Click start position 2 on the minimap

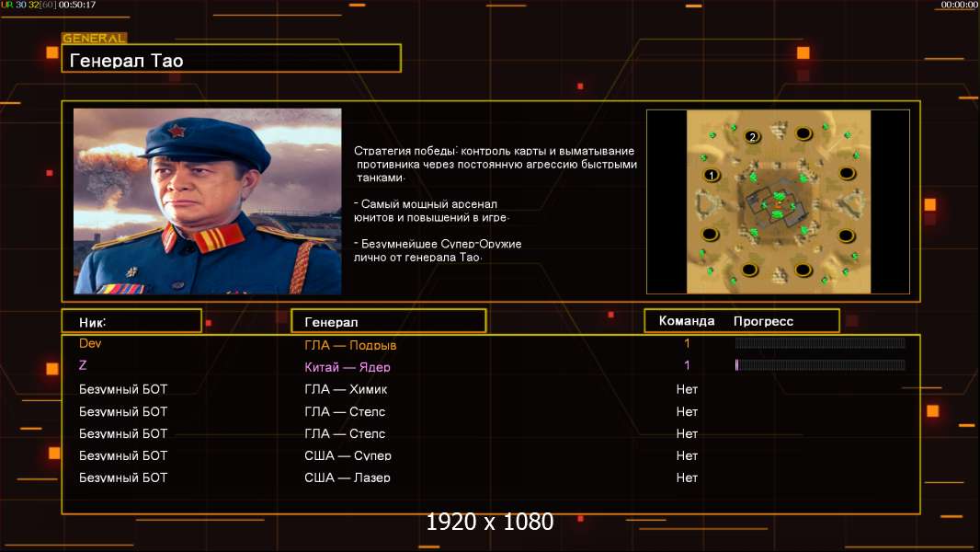(x=753, y=136)
